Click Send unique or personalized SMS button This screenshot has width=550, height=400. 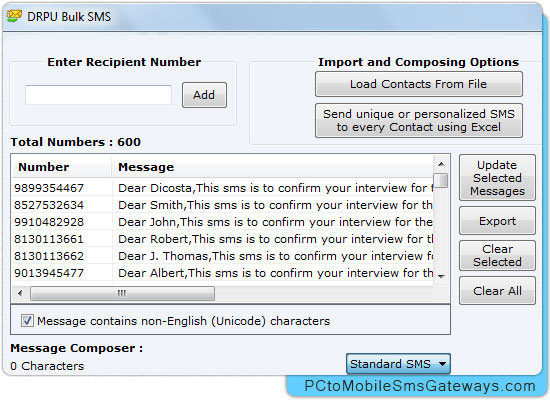[x=418, y=120]
